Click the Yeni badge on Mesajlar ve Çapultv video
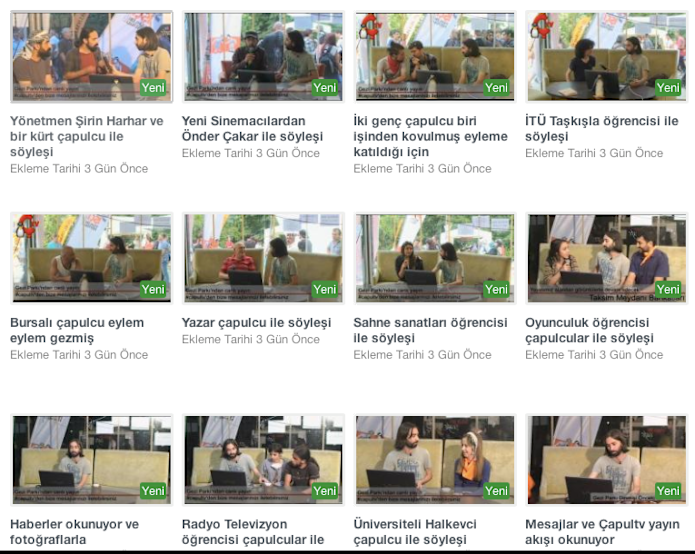Screen dimensions: 695x554 pyautogui.click(x=668, y=491)
